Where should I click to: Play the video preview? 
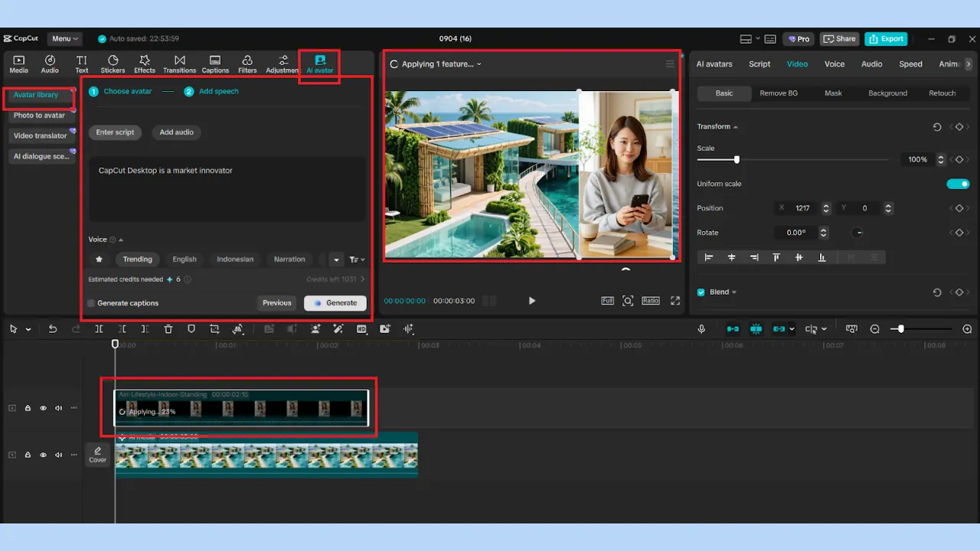pos(532,301)
